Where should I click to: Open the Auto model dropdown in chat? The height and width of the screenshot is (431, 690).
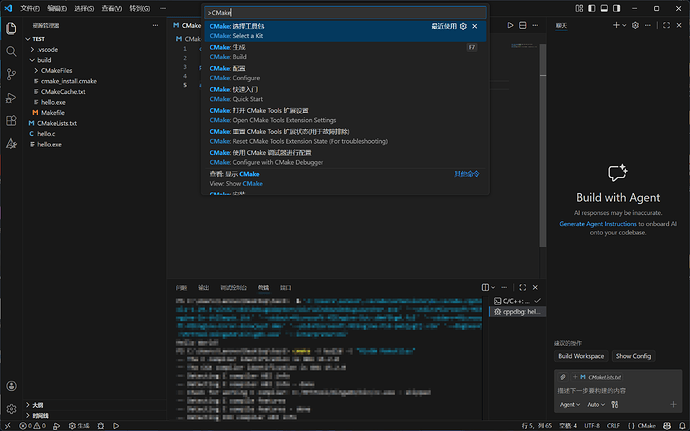point(596,405)
